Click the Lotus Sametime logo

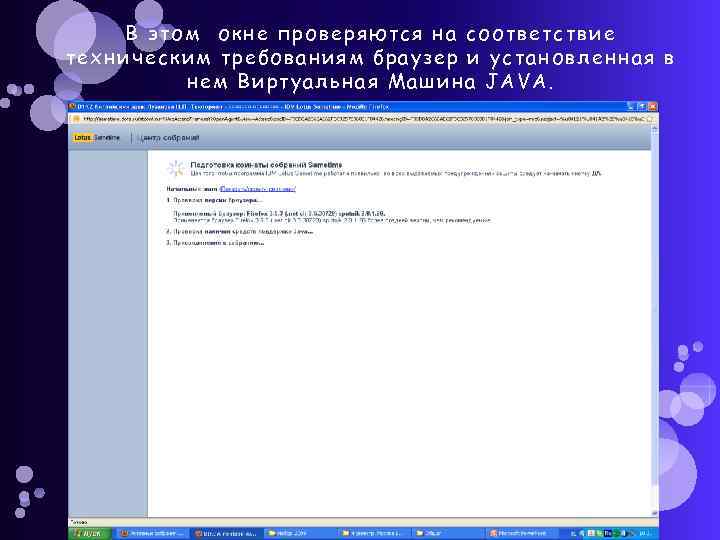click(x=96, y=138)
